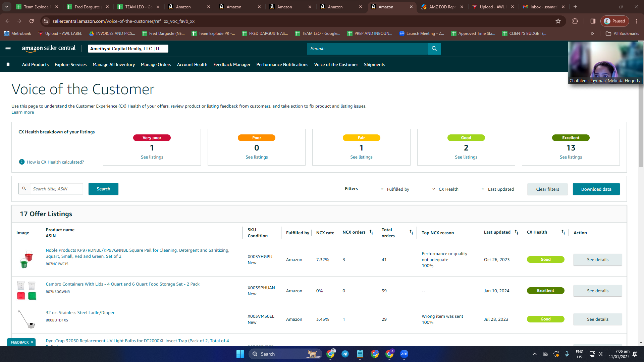Sort listings by Last updated
This screenshot has height=362, width=644.
tap(517, 232)
